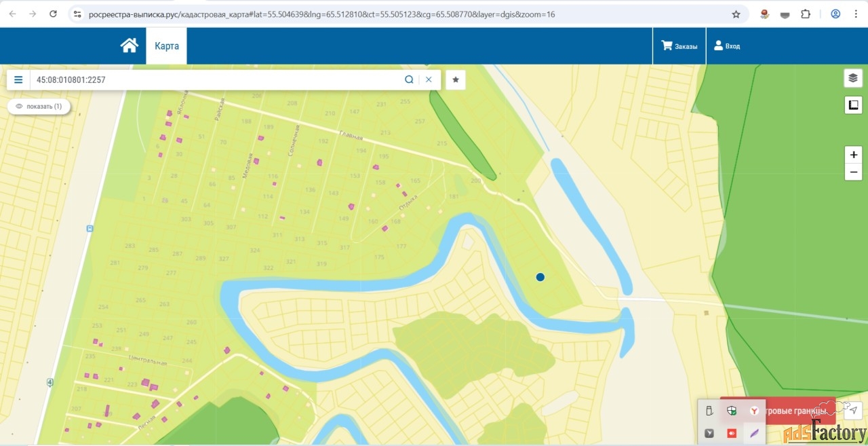The height and width of the screenshot is (446, 868).
Task: Clear the search query with X
Action: (x=429, y=79)
